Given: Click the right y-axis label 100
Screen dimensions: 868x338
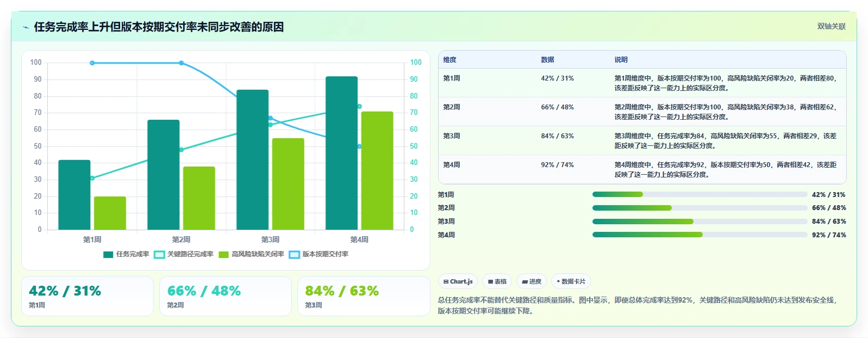Looking at the screenshot, I should coord(416,63).
